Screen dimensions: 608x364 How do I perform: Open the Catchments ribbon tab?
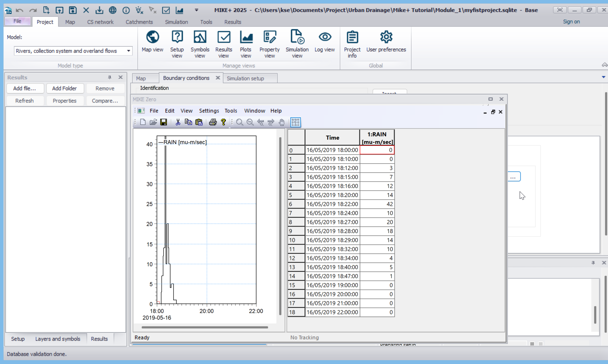tap(139, 22)
